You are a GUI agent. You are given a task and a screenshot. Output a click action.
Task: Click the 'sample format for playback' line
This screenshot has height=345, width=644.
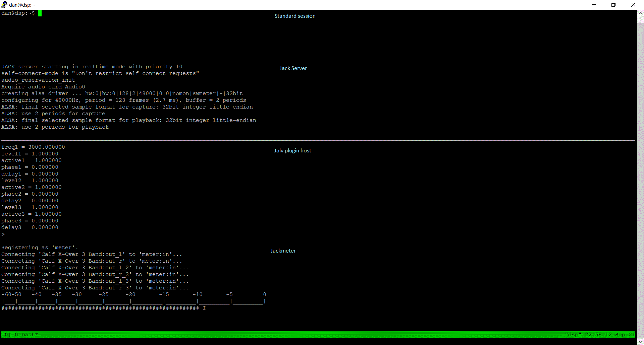click(129, 120)
